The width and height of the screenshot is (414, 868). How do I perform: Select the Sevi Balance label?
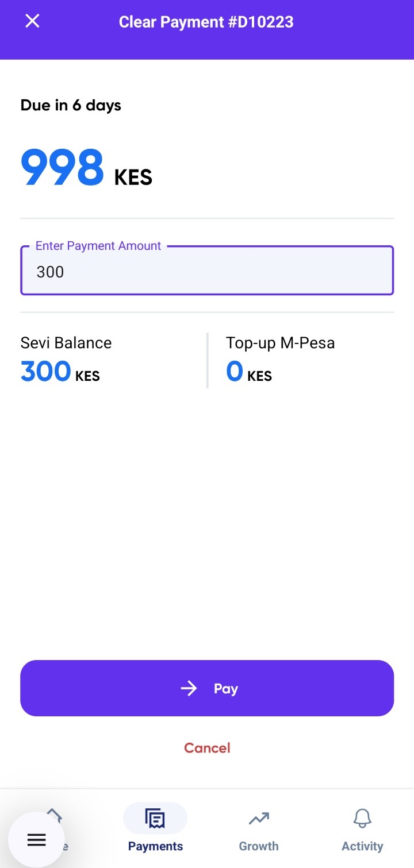click(x=66, y=343)
